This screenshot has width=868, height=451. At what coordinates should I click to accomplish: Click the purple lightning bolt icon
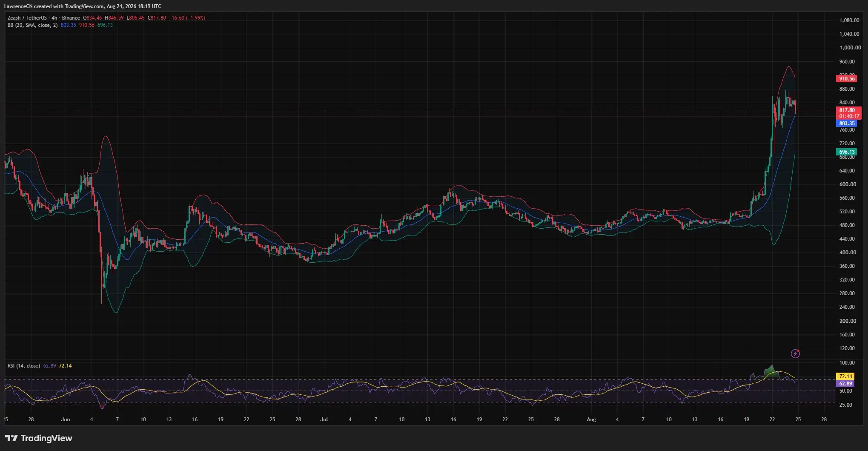[795, 353]
